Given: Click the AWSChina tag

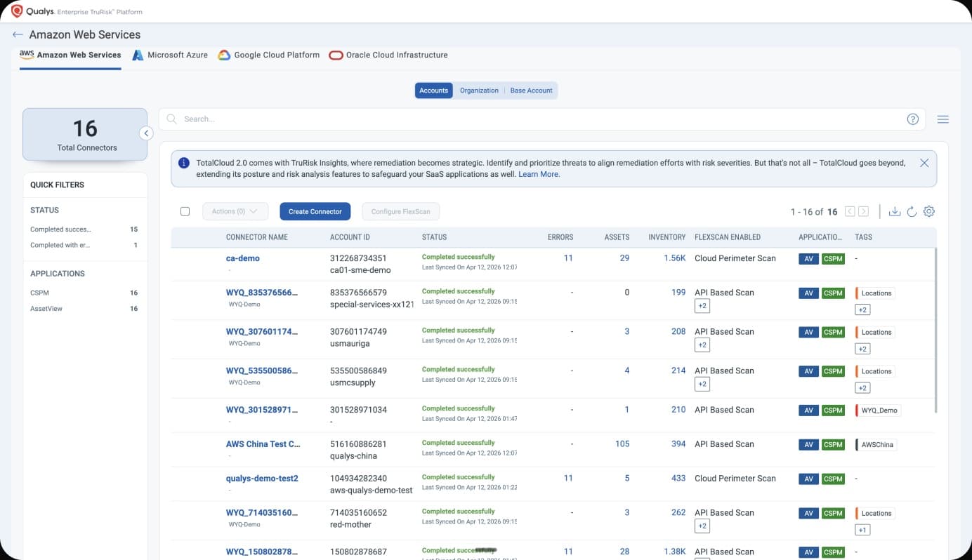Looking at the screenshot, I should tap(876, 445).
